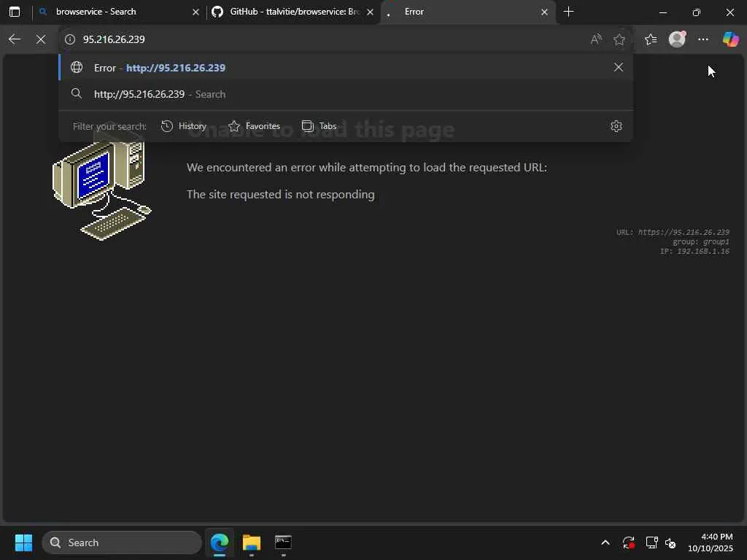Image resolution: width=747 pixels, height=560 pixels.
Task: Click the taskbar Search box
Action: [122, 542]
